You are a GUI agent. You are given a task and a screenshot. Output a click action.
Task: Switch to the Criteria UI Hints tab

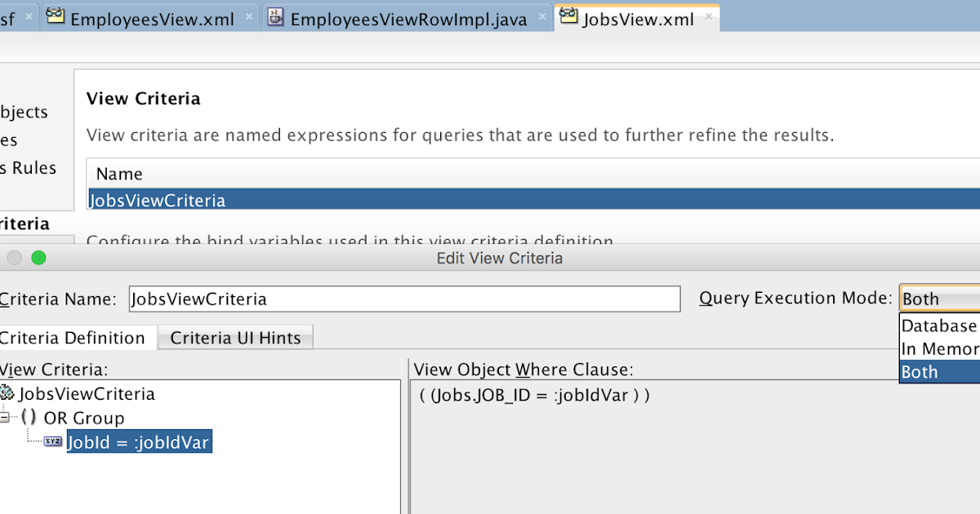tap(234, 337)
